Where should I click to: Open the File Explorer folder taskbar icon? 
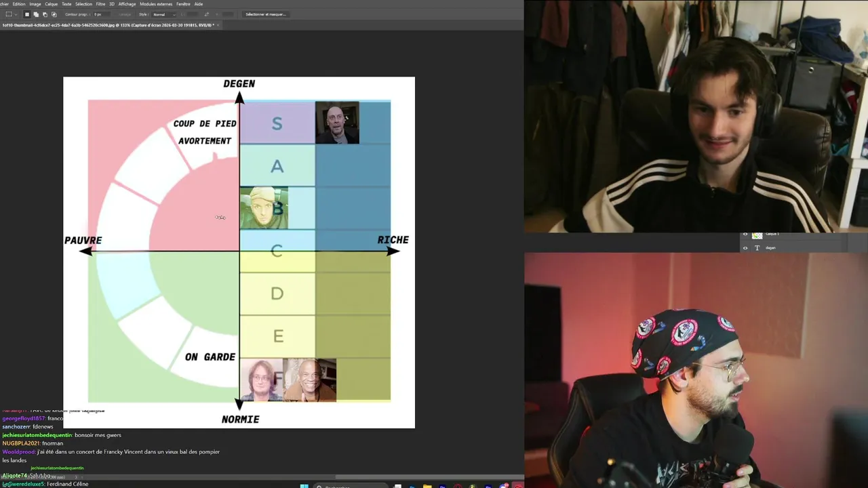pos(427,486)
